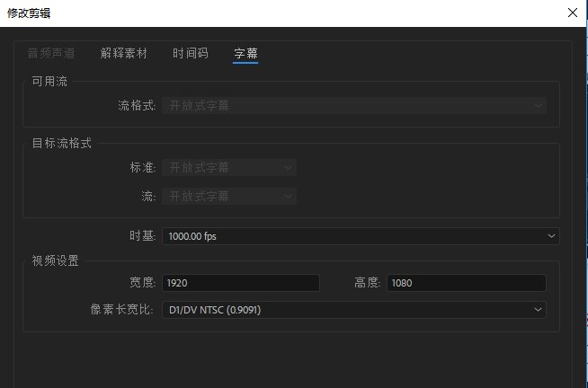Screen dimensions: 588x388
Task: Click the 流 dropdown under 目标流格式
Action: pyautogui.click(x=229, y=197)
